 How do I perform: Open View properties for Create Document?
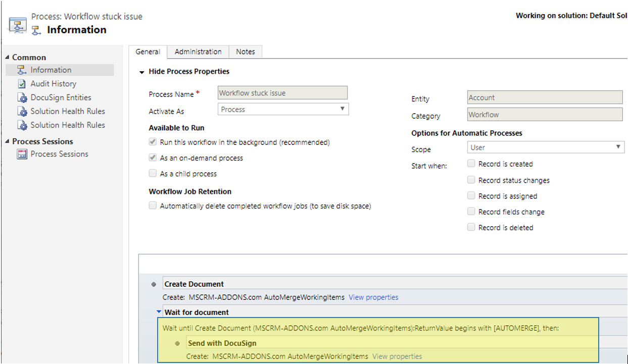point(373,297)
